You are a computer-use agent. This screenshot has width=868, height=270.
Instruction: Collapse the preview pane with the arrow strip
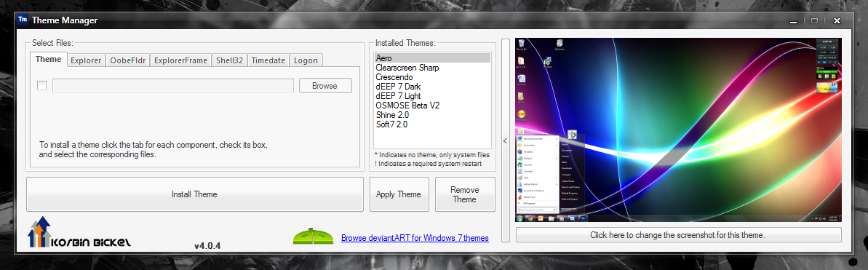pyautogui.click(x=505, y=140)
